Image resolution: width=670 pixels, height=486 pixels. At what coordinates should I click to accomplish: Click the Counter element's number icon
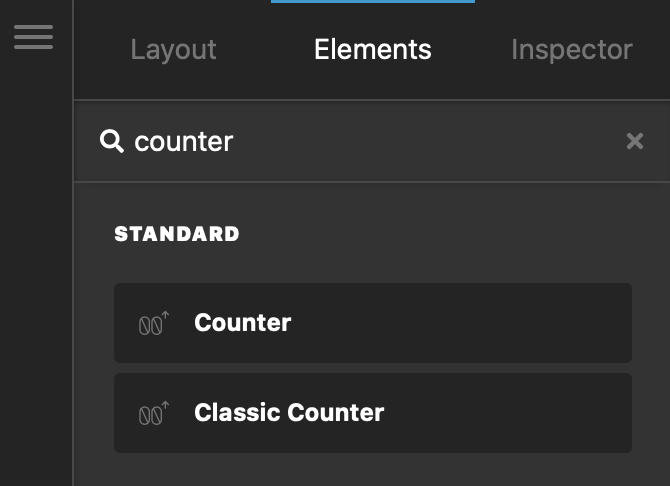point(154,323)
